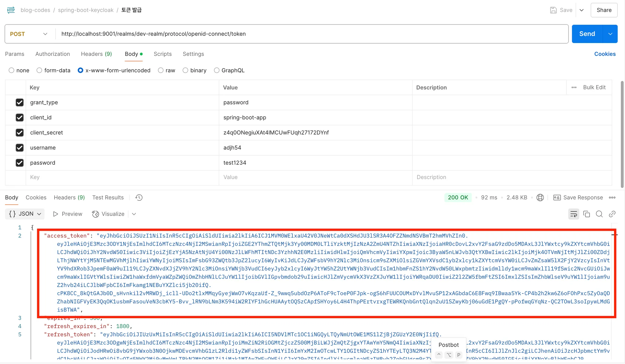This screenshot has height=364, width=625.
Task: Open the JSON format dropdown
Action: (x=25, y=214)
